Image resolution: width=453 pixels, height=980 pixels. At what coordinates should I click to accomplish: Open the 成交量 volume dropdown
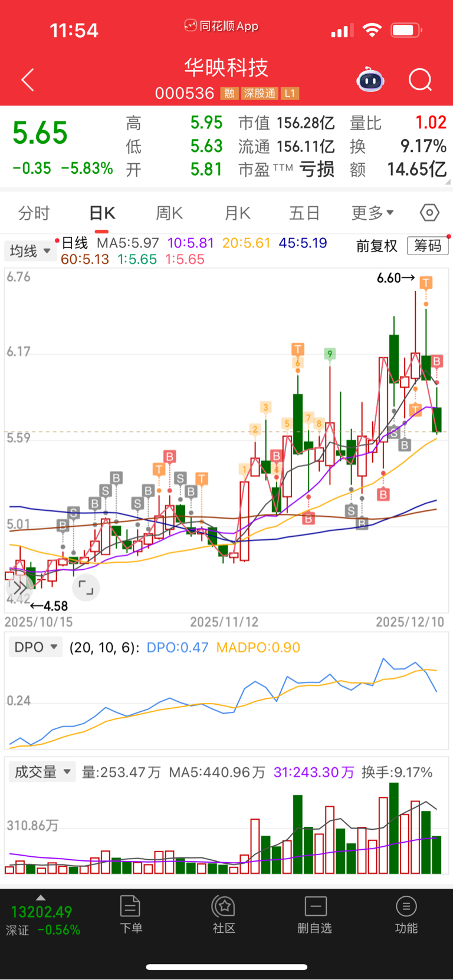[42, 772]
